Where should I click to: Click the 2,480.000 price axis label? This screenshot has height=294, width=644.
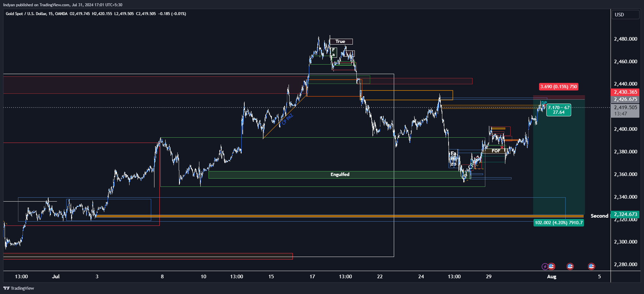click(x=626, y=39)
